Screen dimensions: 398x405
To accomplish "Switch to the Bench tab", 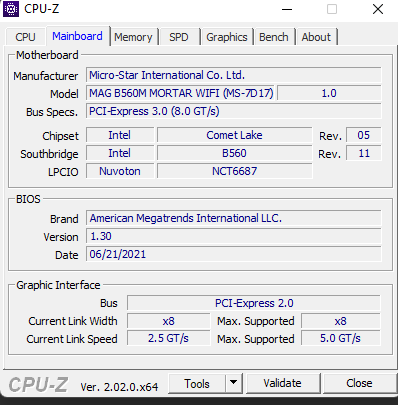I will coord(274,37).
